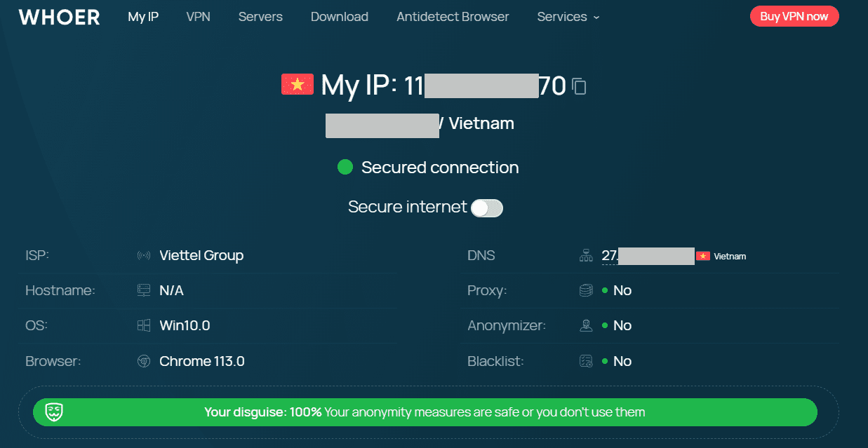The height and width of the screenshot is (448, 868).
Task: Click the Vietnam flag next to My IP
Action: (298, 83)
